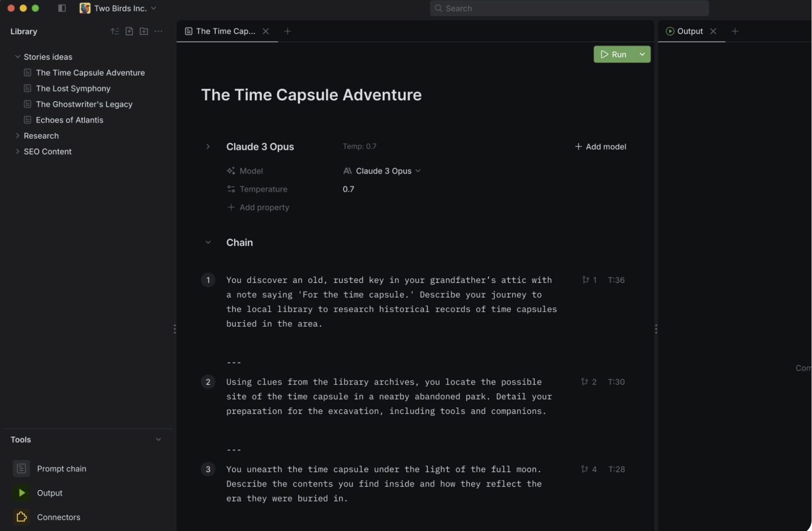The width and height of the screenshot is (812, 531).
Task: Open the Connectors tool
Action: pyautogui.click(x=58, y=517)
